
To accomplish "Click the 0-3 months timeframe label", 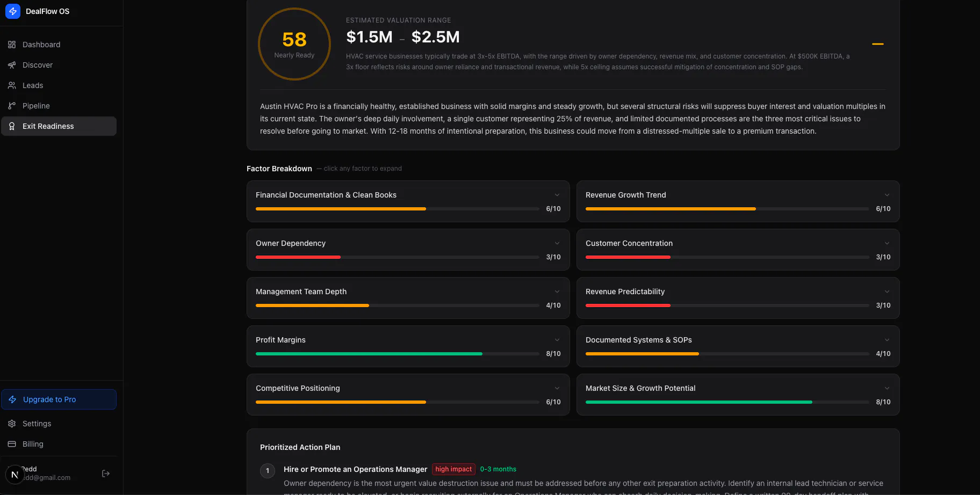I will click(x=498, y=469).
